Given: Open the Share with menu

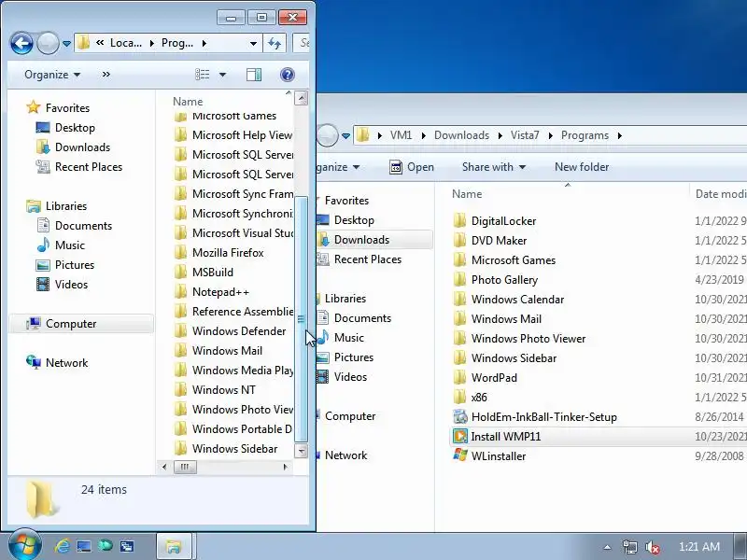Looking at the screenshot, I should click(x=494, y=167).
